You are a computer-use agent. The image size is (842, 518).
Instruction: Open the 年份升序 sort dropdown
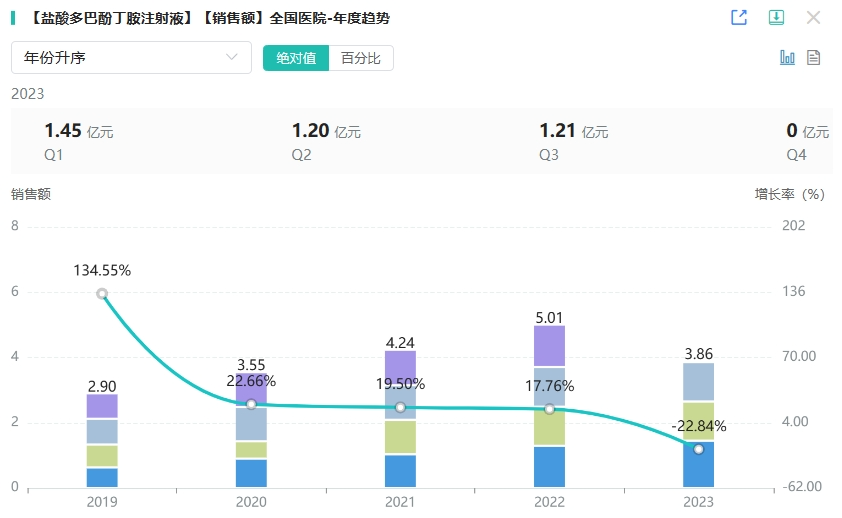[131, 58]
